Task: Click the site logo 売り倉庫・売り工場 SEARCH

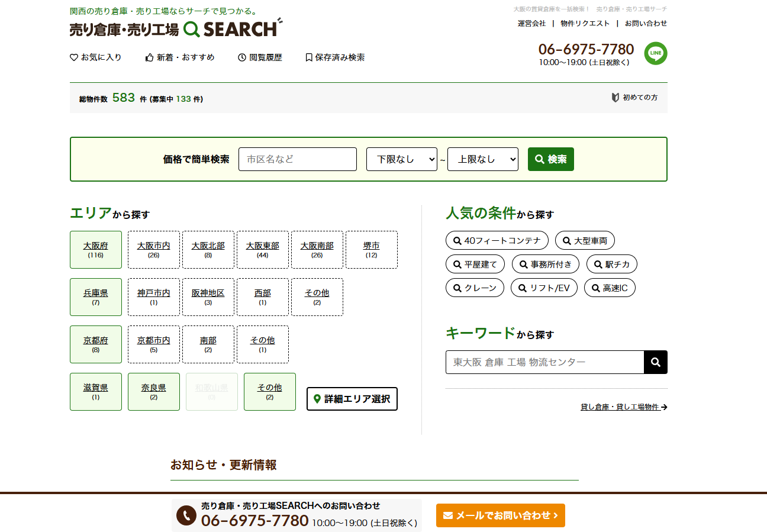Action: tap(176, 28)
